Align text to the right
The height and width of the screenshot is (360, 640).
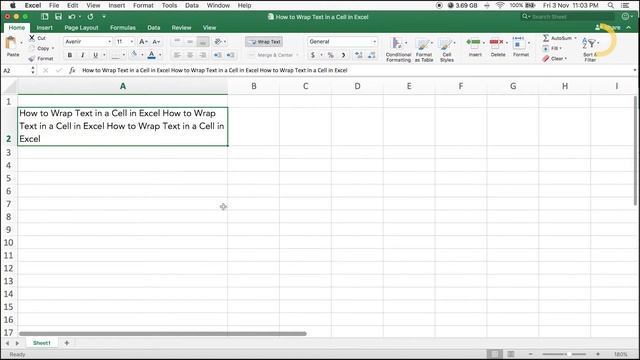coord(203,55)
